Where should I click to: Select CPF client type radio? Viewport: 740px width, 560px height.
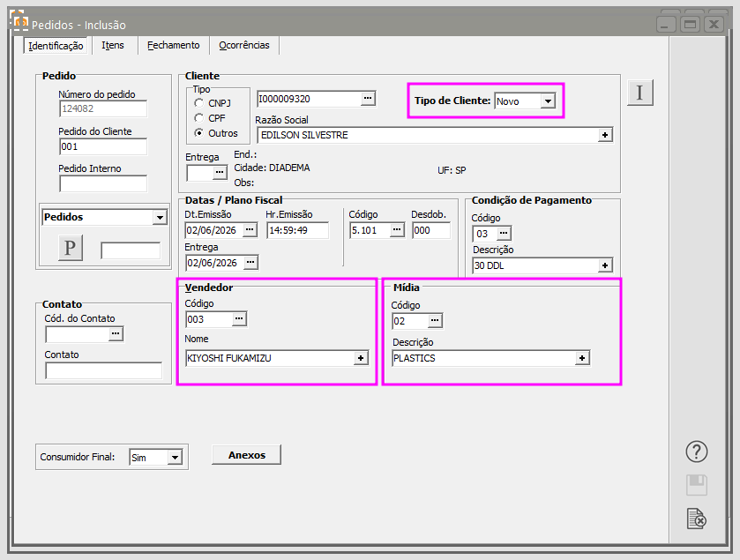pyautogui.click(x=199, y=118)
